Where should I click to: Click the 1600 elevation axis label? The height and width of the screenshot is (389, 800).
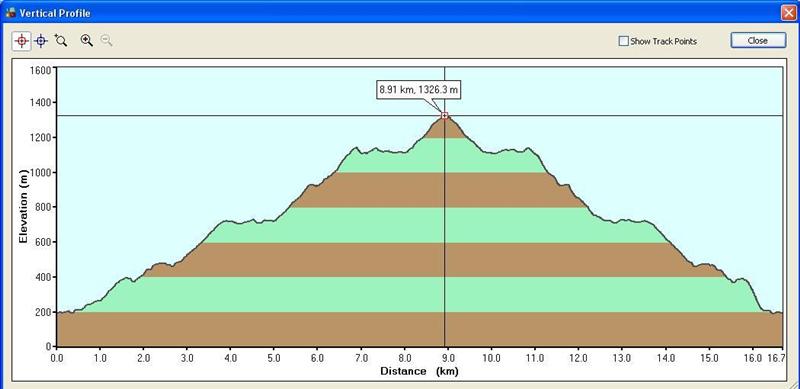(x=41, y=70)
